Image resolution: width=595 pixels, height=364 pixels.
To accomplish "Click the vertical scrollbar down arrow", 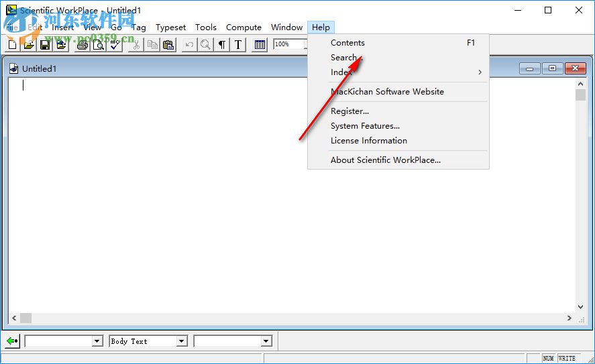I will point(581,307).
